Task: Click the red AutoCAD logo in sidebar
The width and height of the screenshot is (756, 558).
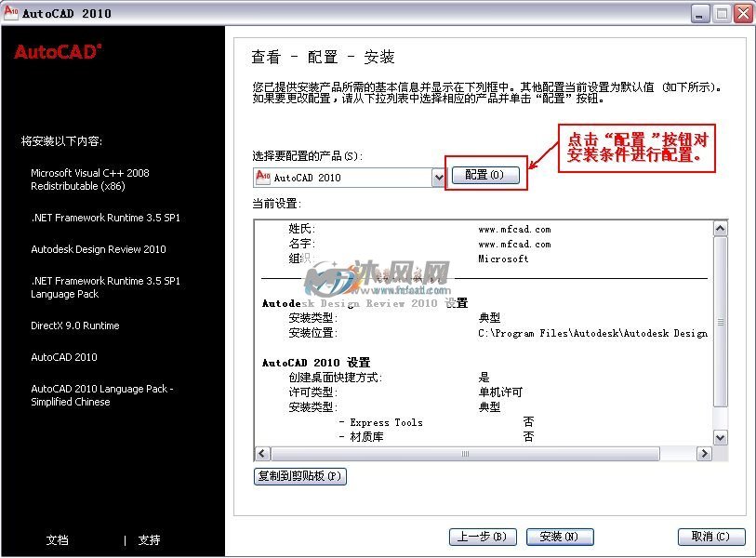Action: pyautogui.click(x=58, y=51)
